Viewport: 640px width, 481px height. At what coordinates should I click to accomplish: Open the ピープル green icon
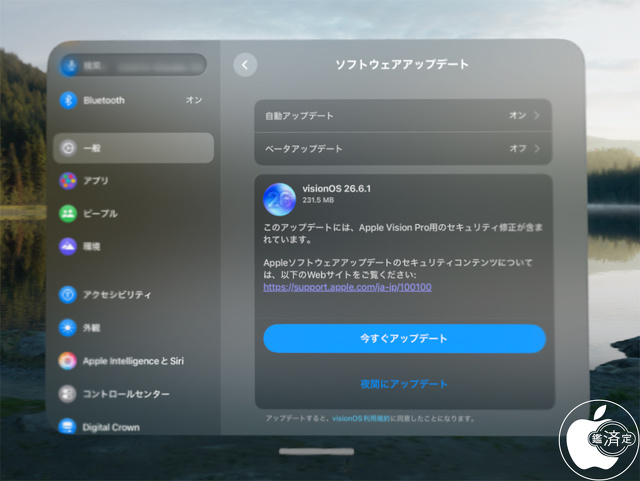point(68,213)
